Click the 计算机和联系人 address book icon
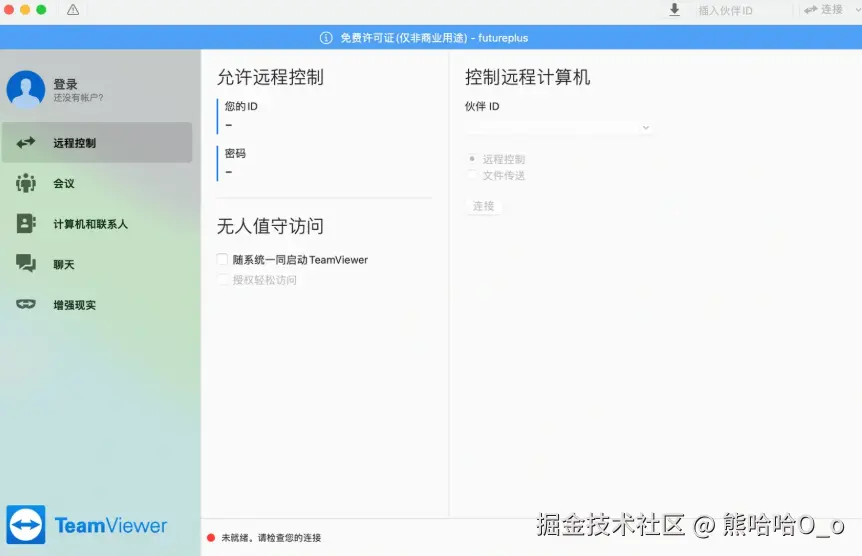This screenshot has height=556, width=862. tap(26, 224)
